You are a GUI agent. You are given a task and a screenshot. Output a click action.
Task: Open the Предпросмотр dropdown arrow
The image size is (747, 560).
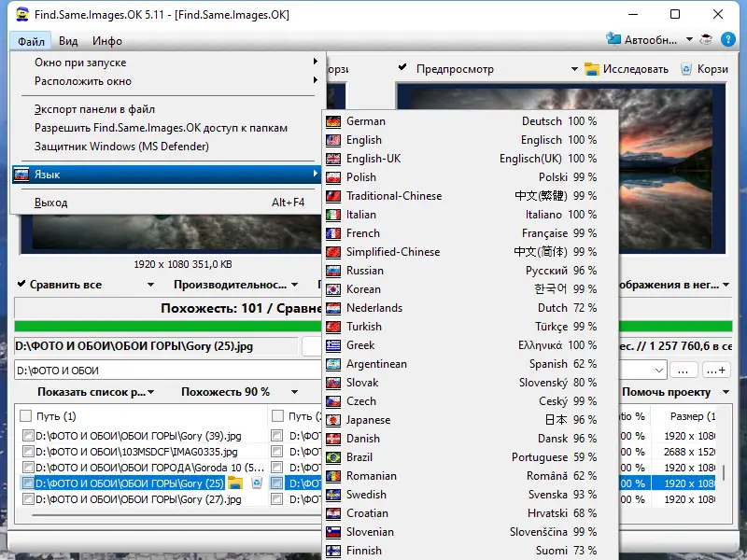(x=574, y=69)
